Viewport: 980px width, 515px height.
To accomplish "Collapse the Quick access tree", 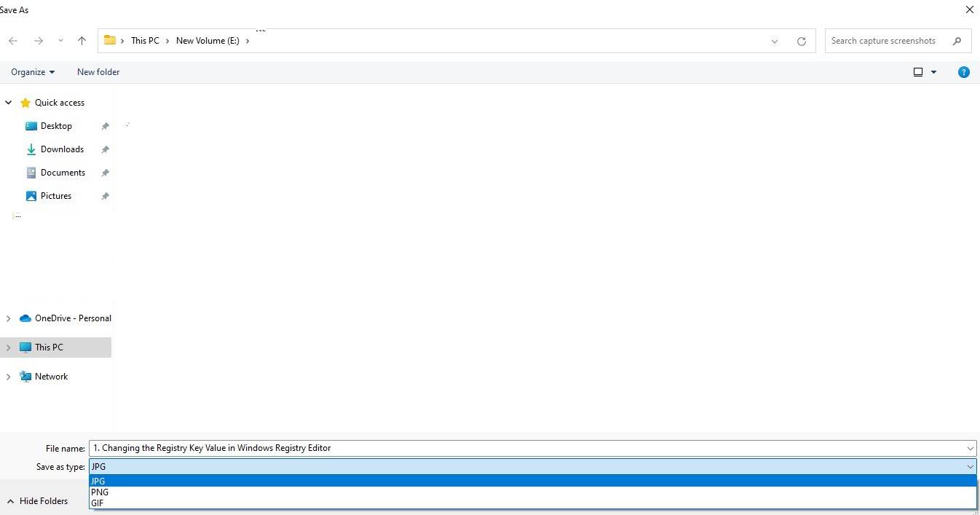I will pos(9,103).
